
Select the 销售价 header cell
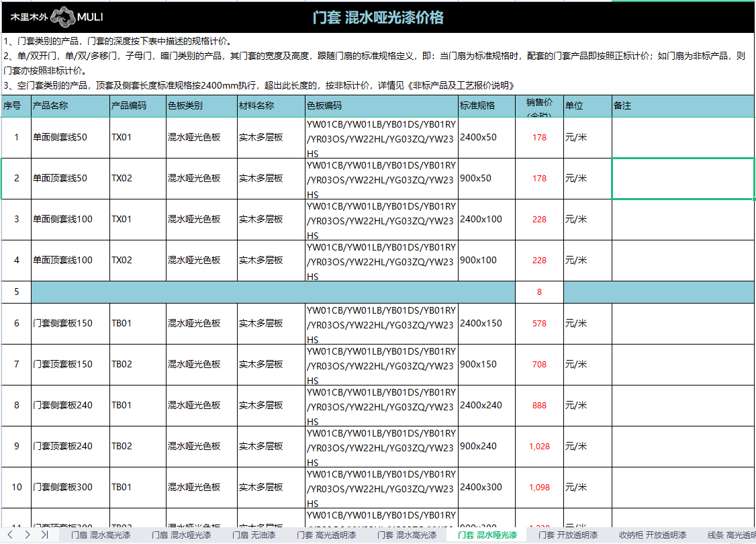[x=539, y=106]
